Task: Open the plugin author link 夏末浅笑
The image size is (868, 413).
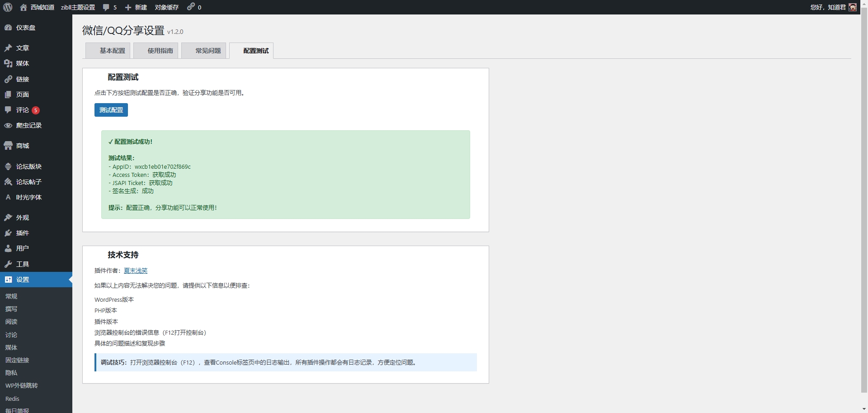Action: click(136, 271)
